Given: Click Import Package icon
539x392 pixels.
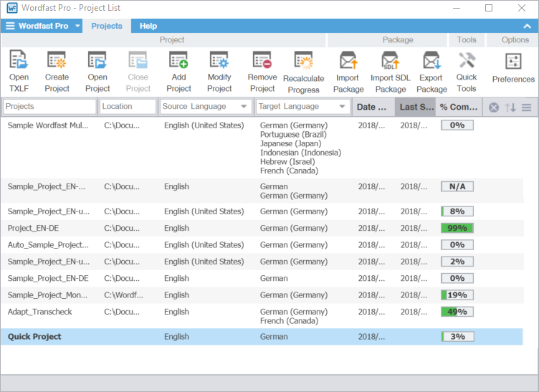Looking at the screenshot, I should click(348, 60).
